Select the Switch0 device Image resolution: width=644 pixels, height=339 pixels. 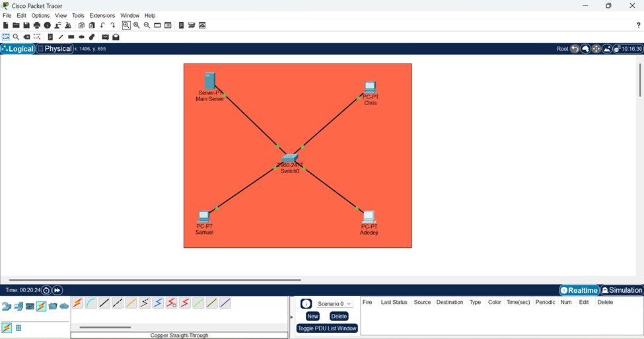pos(290,158)
